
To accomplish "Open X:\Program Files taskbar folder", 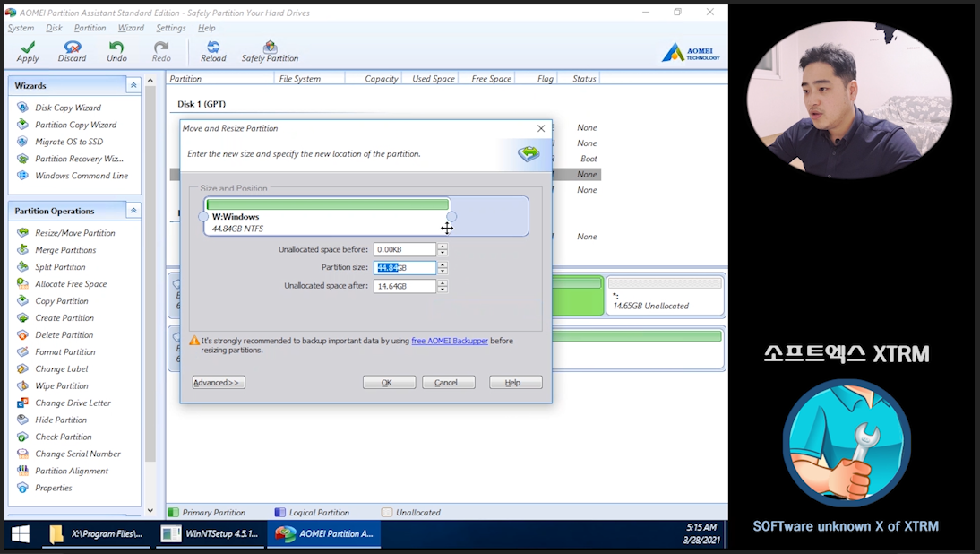I will pos(96,534).
